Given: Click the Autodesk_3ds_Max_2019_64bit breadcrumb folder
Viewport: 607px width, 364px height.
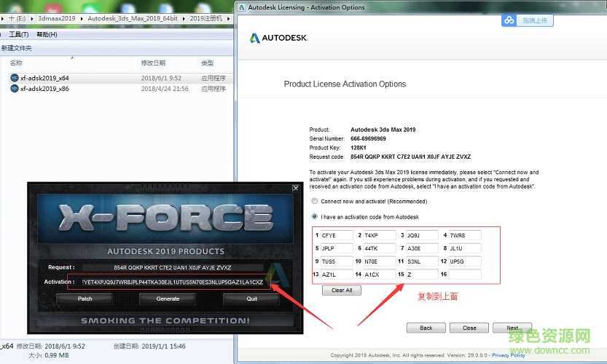Looking at the screenshot, I should 133,18.
